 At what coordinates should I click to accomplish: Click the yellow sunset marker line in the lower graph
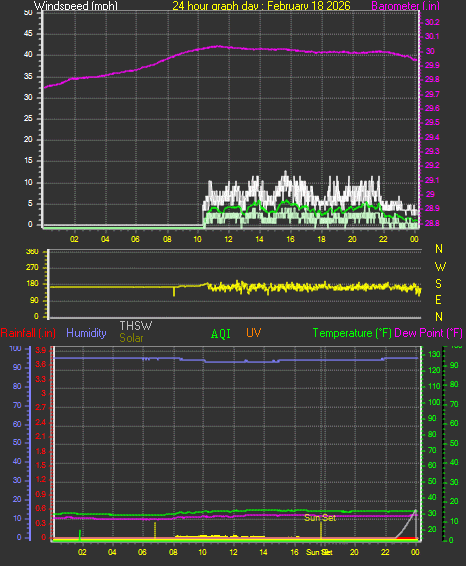pyautogui.click(x=321, y=530)
